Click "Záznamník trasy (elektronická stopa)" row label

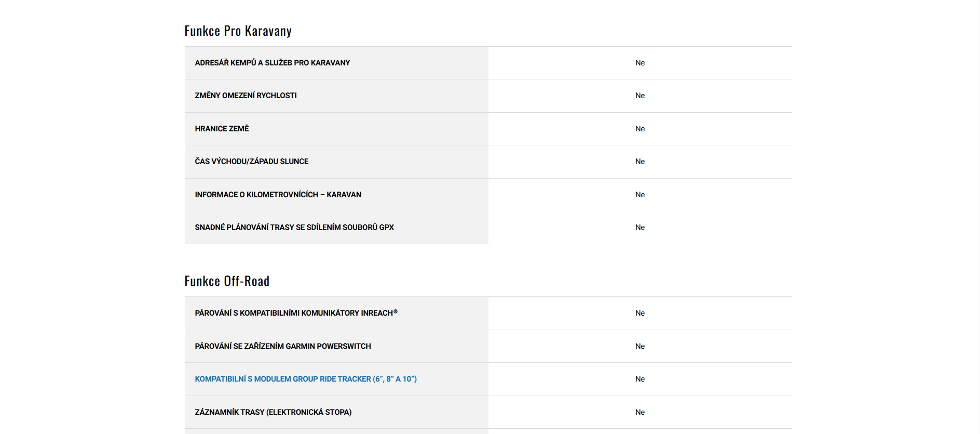273,412
